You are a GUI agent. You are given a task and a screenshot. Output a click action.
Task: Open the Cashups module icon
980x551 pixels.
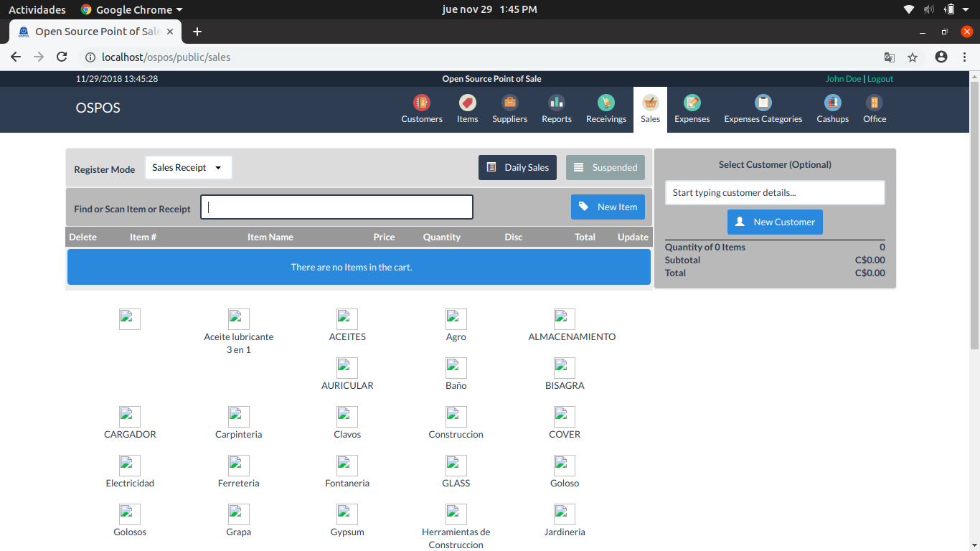tap(831, 108)
